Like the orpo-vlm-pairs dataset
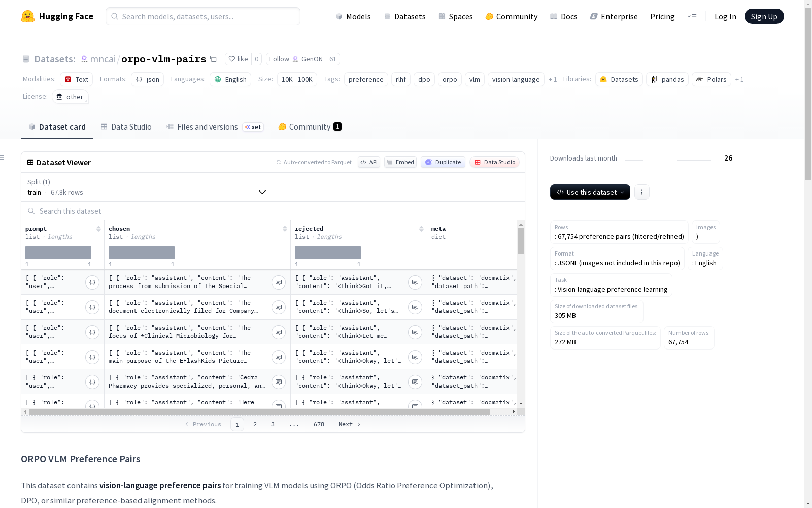The width and height of the screenshot is (812, 508). coord(238,59)
